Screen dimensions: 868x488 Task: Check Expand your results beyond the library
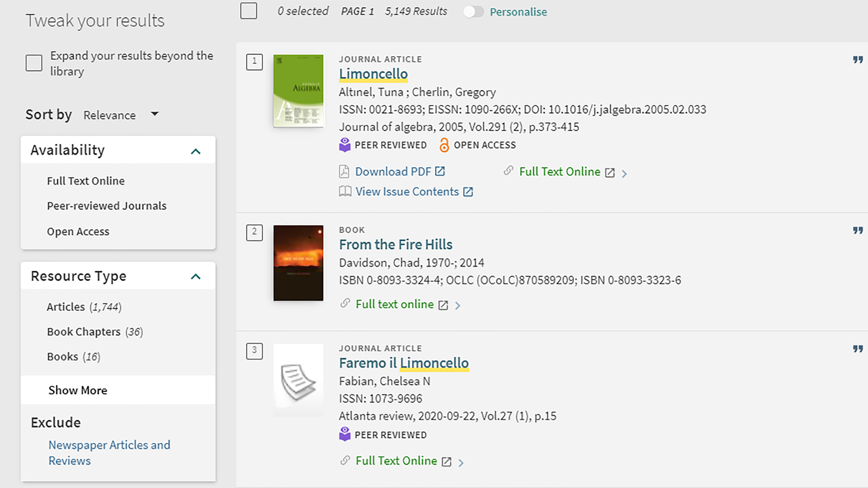coord(34,63)
